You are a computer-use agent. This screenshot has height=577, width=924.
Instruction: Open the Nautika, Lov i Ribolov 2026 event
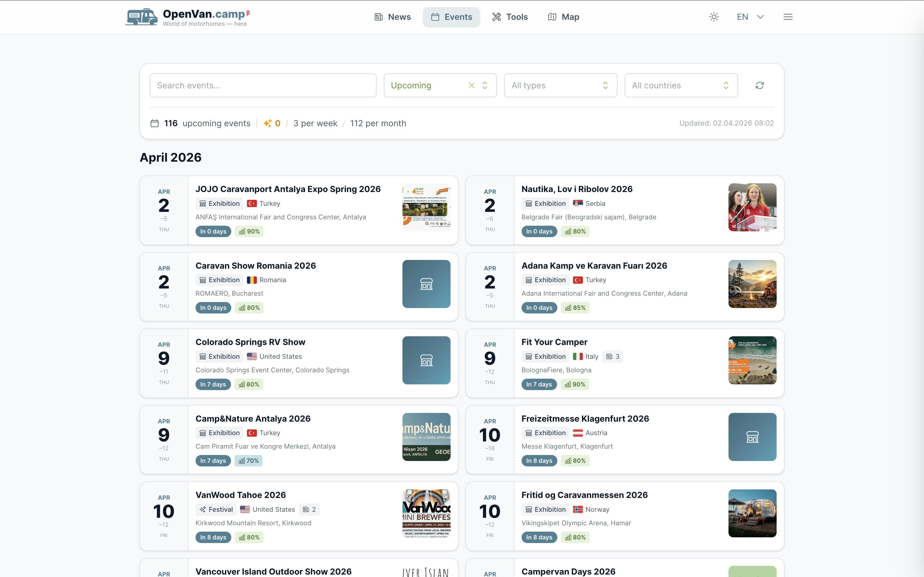[577, 189]
